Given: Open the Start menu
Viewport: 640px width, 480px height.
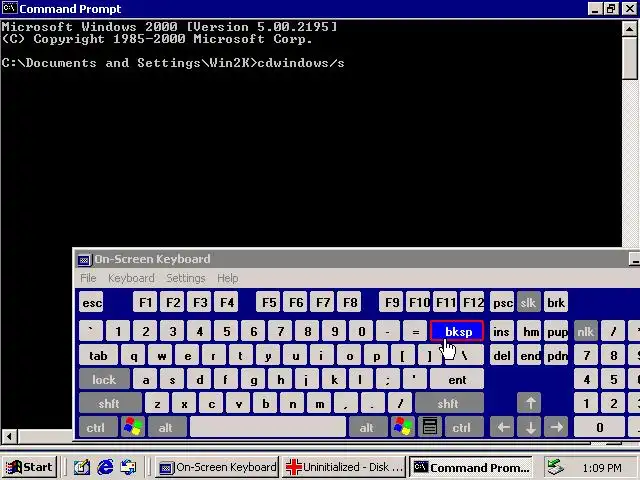Looking at the screenshot, I should (29, 467).
